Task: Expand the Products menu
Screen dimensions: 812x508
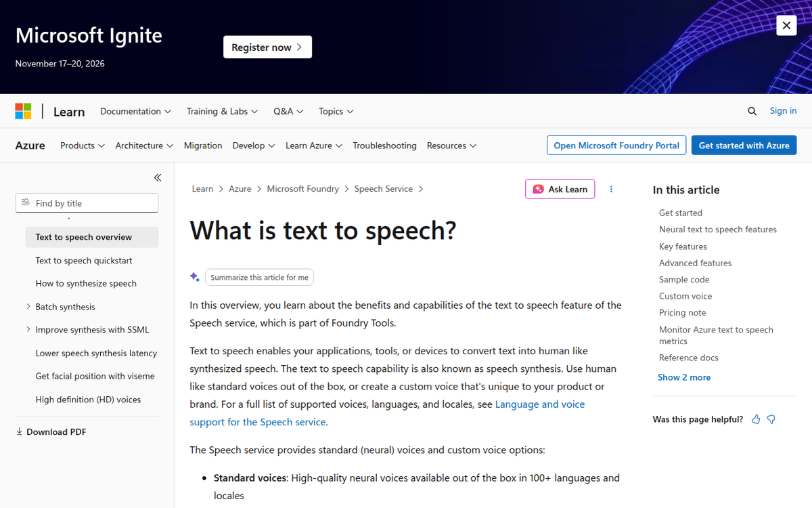Action: pos(83,146)
